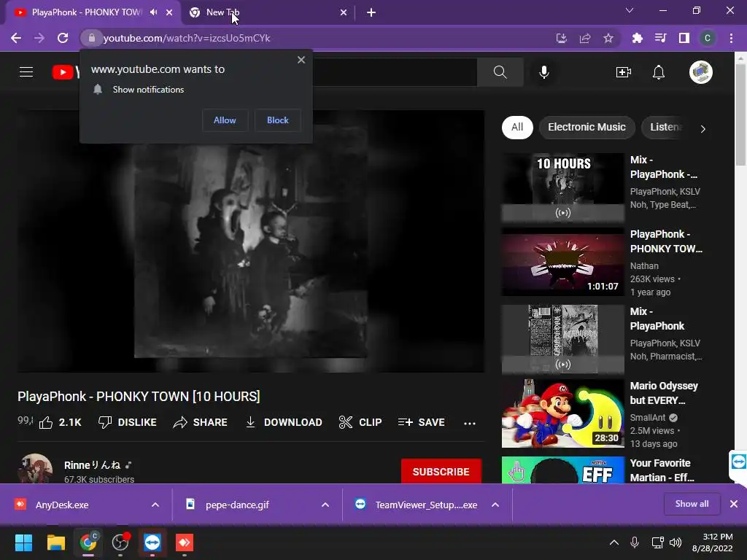Open the media controls icon in toolbar
747x560 pixels.
click(660, 38)
